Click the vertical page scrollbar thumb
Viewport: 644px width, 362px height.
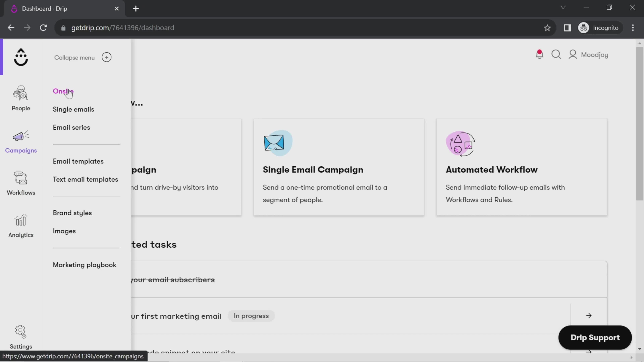coord(640,124)
